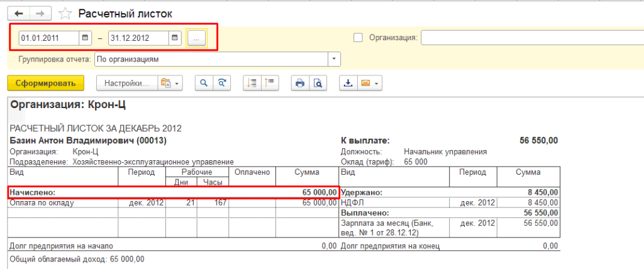Image resolution: width=644 pixels, height=269 pixels.
Task: Click the Сформировать button
Action: pyautogui.click(x=45, y=83)
